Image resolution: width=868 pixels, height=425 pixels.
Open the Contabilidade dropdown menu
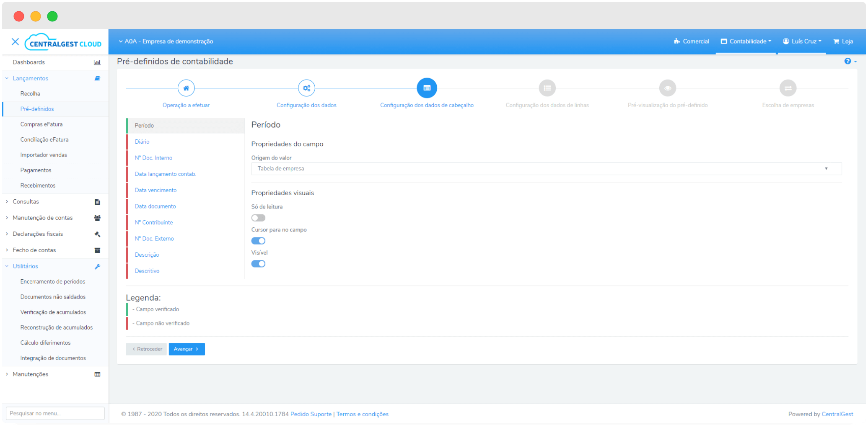point(746,41)
